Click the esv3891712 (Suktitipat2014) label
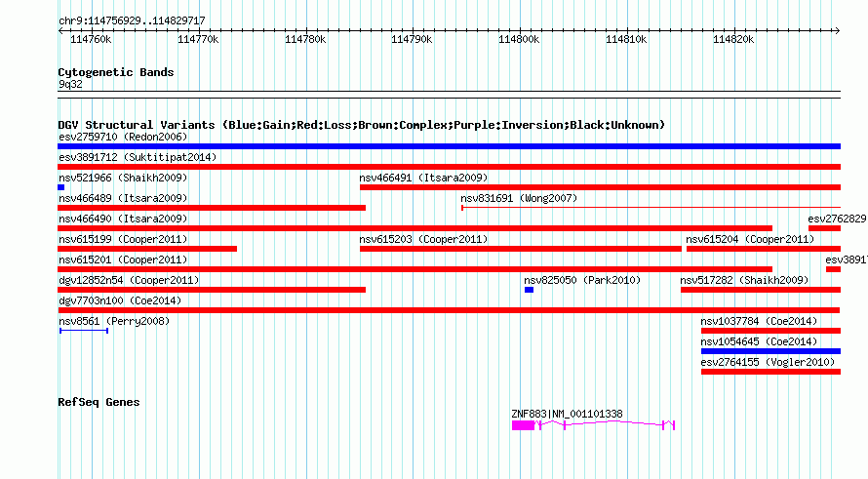The width and height of the screenshot is (868, 479). 138,157
